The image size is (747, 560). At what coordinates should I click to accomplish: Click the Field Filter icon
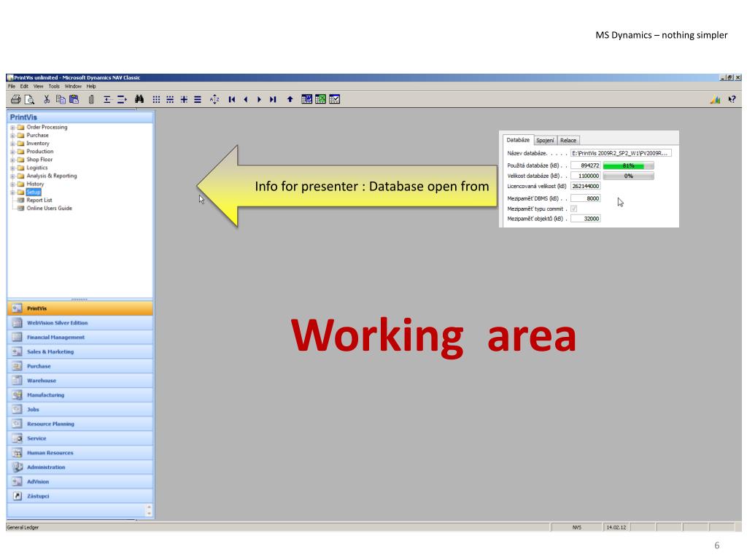click(156, 99)
